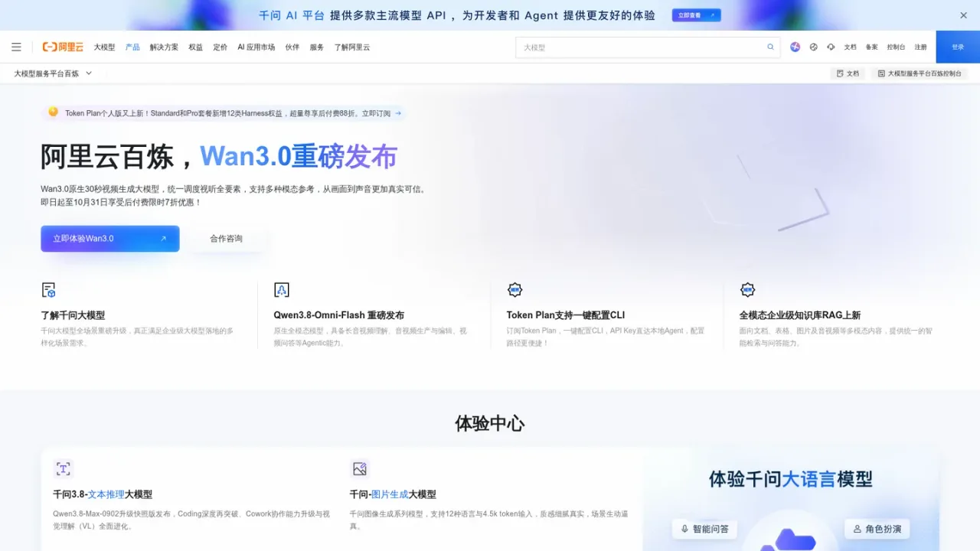Image resolution: width=980 pixels, height=551 pixels.
Task: Click the person icon in 角色扮演
Action: click(x=857, y=529)
